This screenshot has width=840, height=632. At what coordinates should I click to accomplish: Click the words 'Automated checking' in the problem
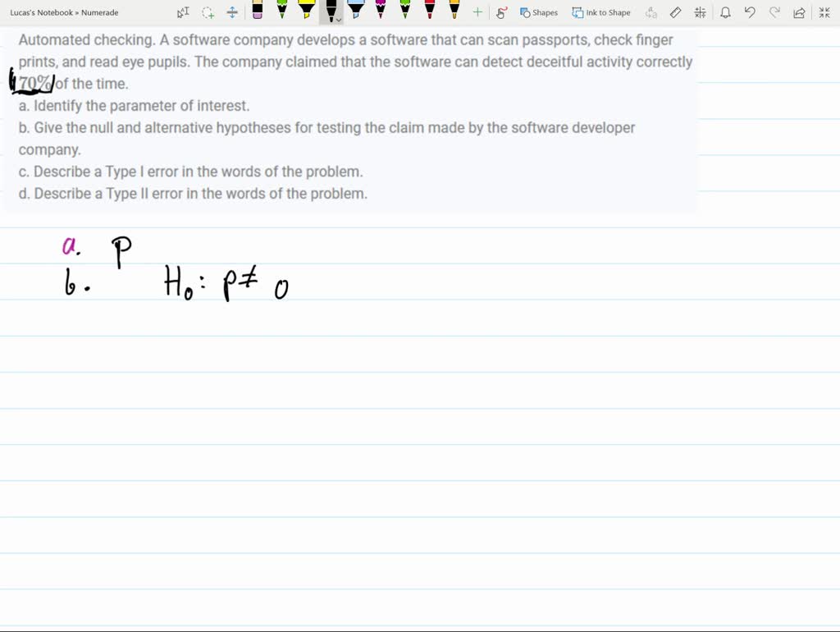coord(87,39)
